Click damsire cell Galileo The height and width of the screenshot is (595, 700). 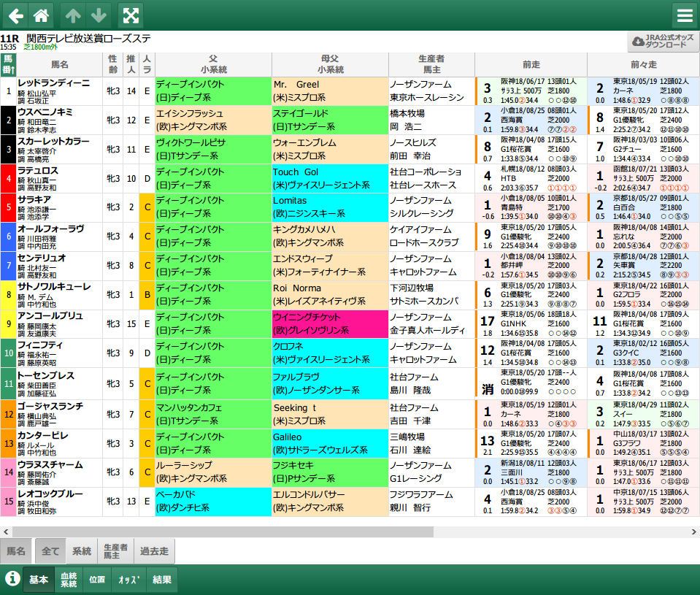click(x=331, y=444)
